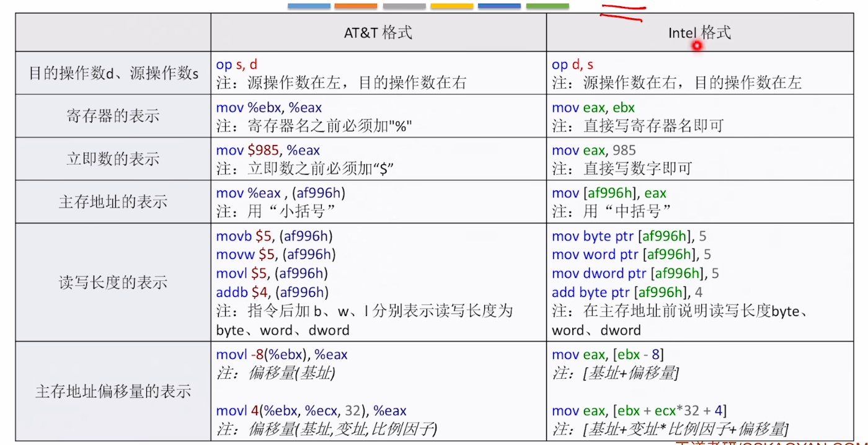Click the mov eax, [ebx - 8] code
This screenshot has width=868, height=445.
click(606, 355)
